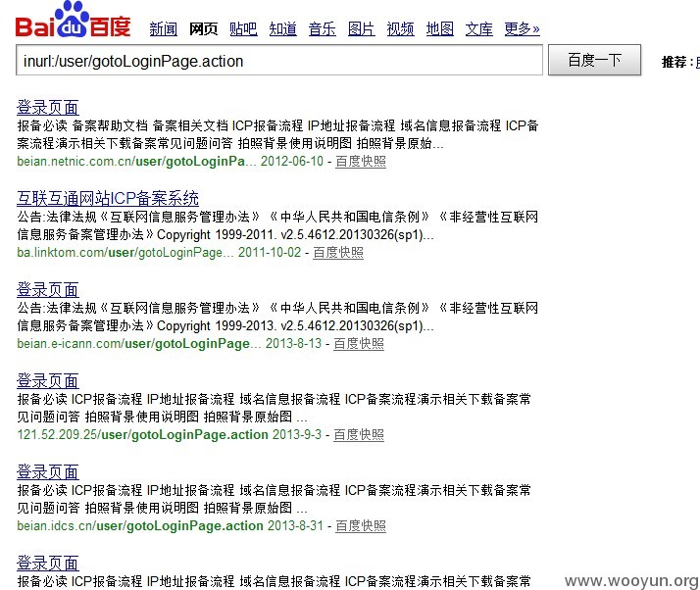Open 登录页面 result for beian.idcs.cn

pos(48,471)
